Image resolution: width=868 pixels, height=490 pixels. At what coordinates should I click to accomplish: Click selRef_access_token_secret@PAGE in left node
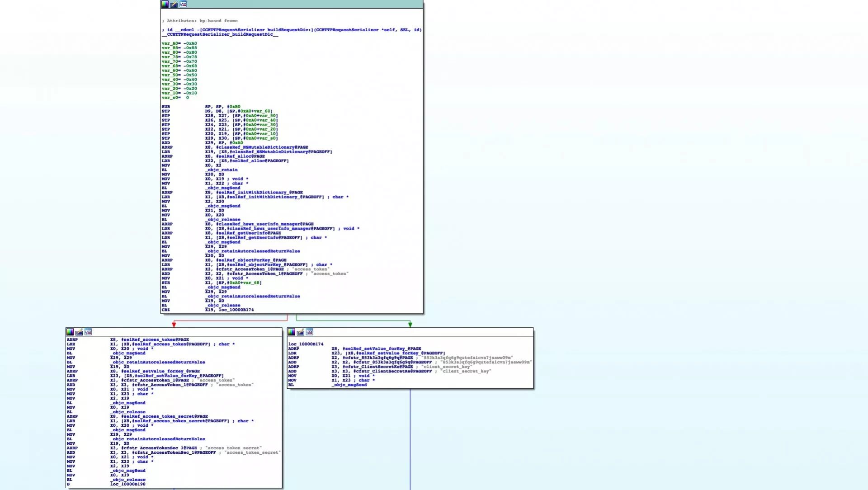tap(165, 416)
